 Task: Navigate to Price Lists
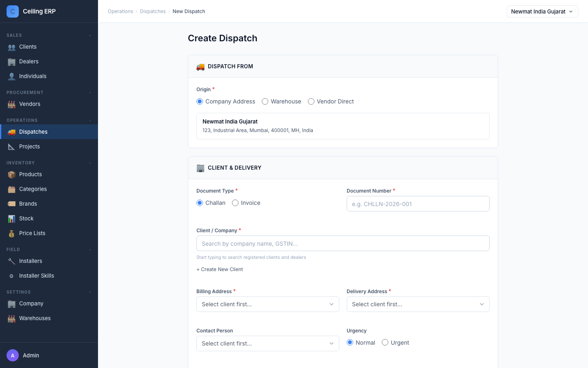tap(49, 233)
